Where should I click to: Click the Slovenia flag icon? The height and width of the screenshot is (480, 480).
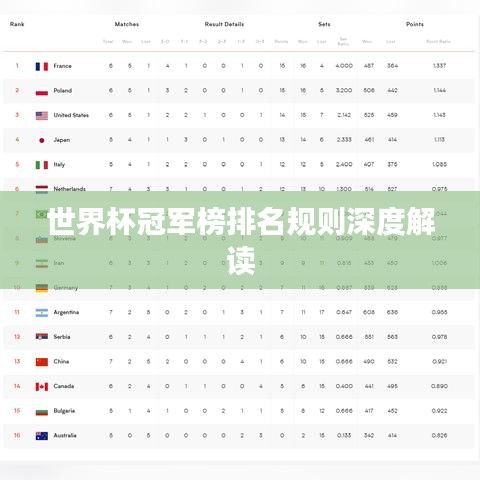click(42, 239)
